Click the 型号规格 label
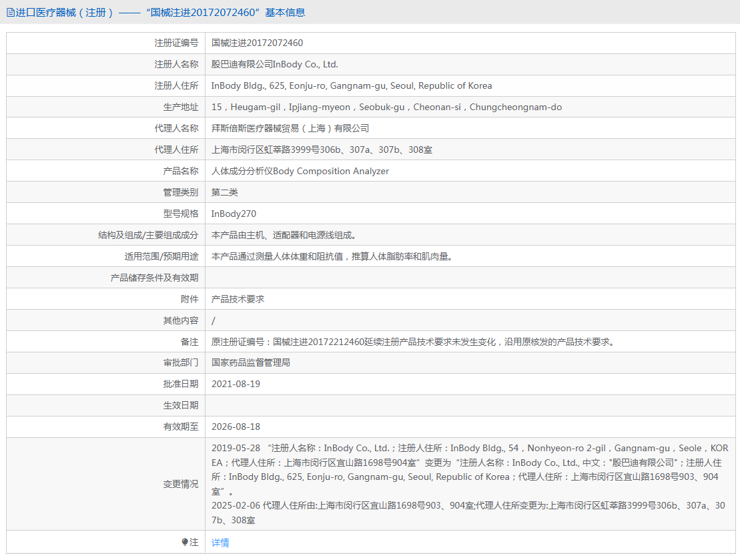This screenshot has height=560, width=740. tap(181, 214)
